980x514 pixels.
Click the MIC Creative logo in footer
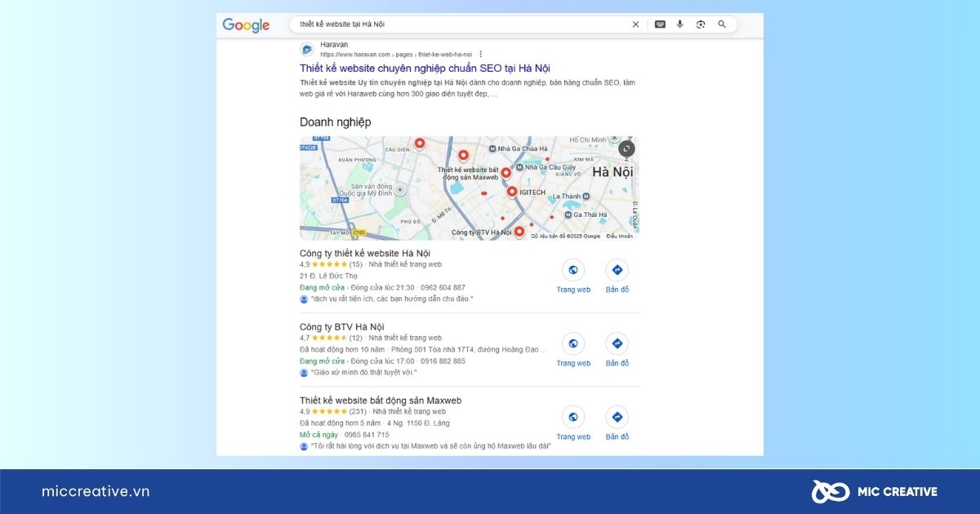point(874,491)
